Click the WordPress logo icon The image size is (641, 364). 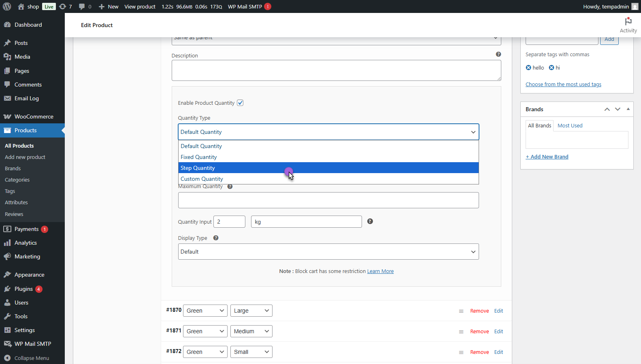pyautogui.click(x=7, y=6)
